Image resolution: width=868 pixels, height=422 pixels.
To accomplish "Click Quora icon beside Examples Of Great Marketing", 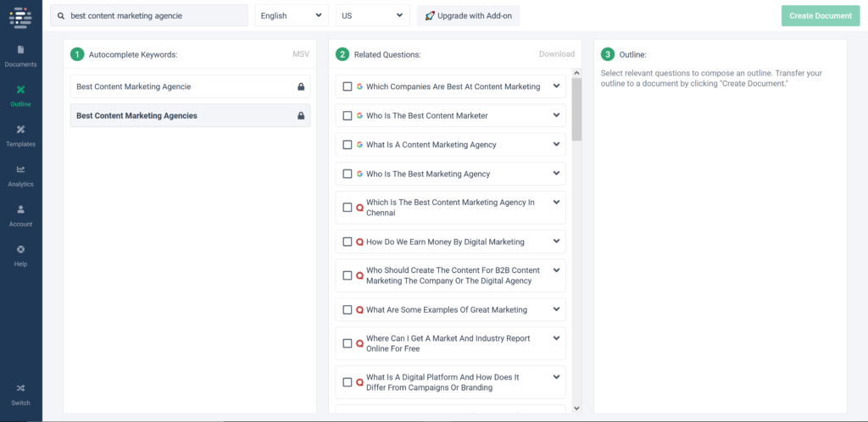I will 359,310.
